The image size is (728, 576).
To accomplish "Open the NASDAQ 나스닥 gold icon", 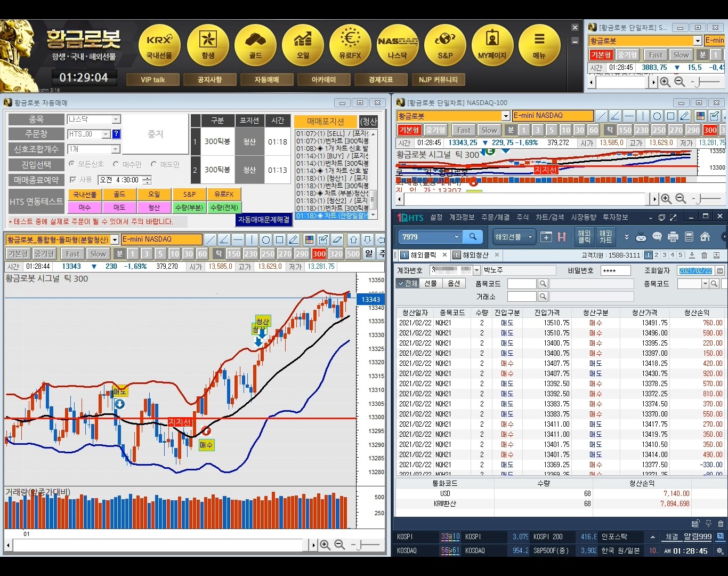I will coord(398,46).
